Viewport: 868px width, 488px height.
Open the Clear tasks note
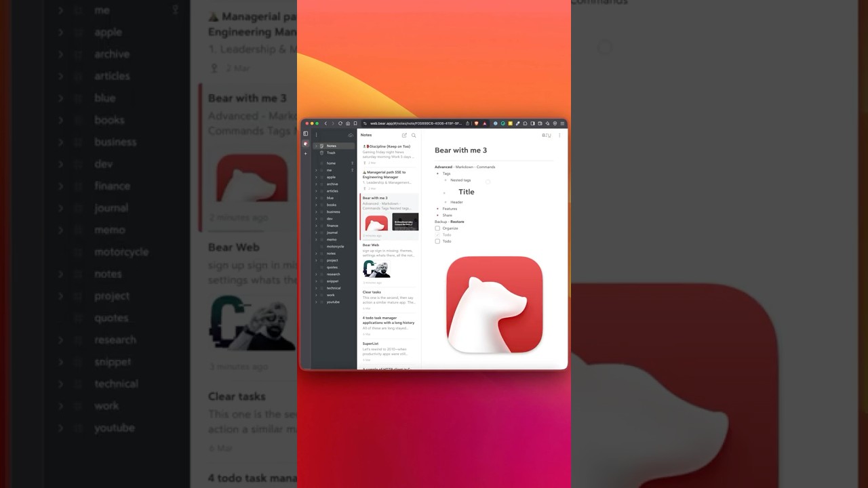coord(389,300)
